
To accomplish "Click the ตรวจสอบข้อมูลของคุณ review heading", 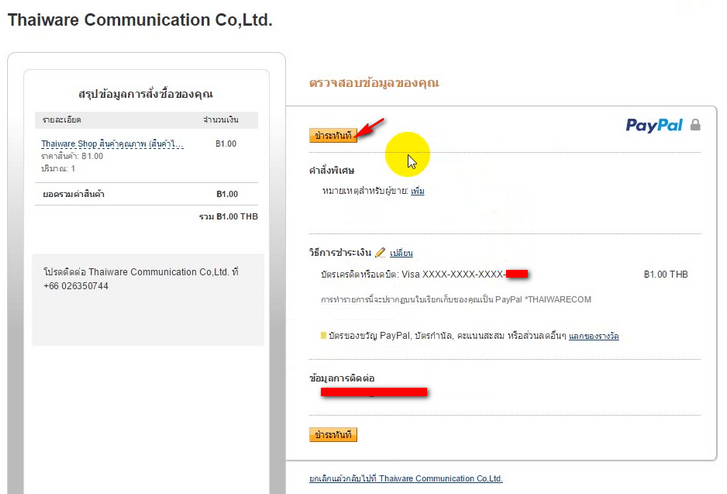I will [x=374, y=83].
